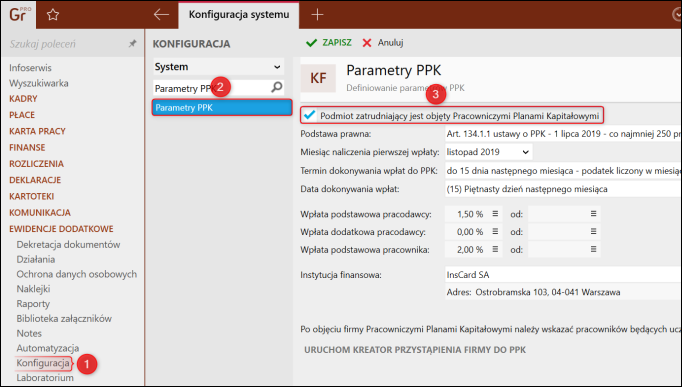Uncheck Podmiot zatrudniający jest objęty PPK checkbox
This screenshot has height=387, width=682.
point(310,115)
